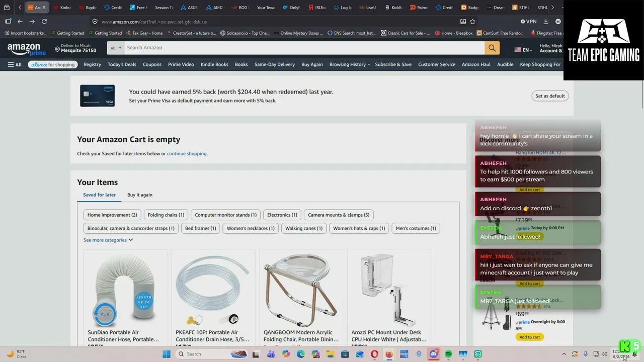
Task: Filter by 'Folding chairs (1)' category
Action: pyautogui.click(x=166, y=215)
